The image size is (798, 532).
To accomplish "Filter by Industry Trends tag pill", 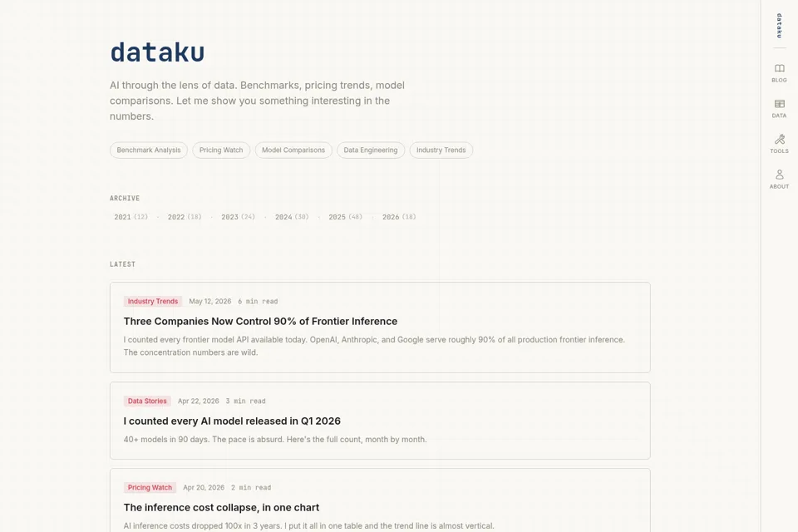I will click(441, 150).
